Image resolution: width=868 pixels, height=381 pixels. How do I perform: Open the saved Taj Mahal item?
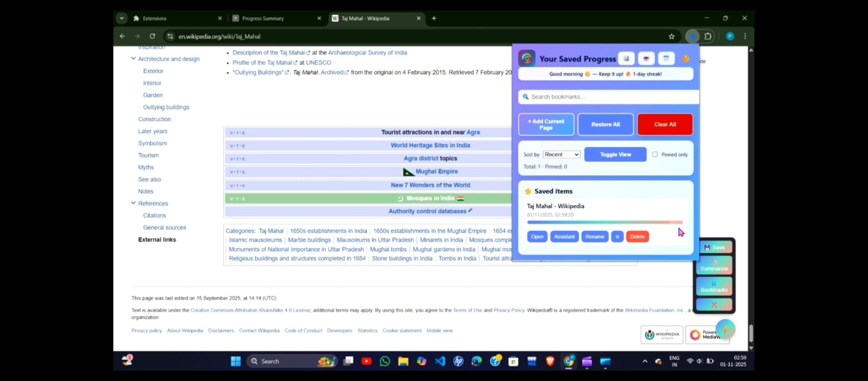[x=537, y=237]
